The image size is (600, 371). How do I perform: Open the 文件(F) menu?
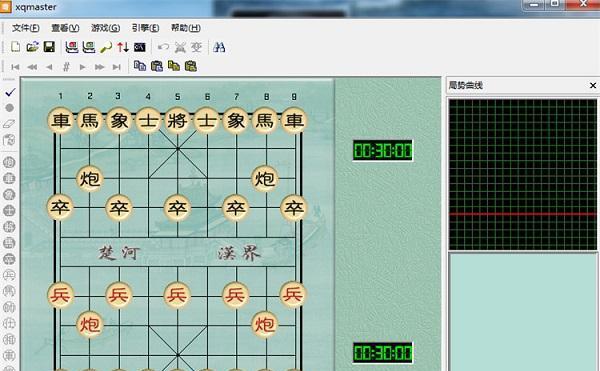[x=26, y=28]
